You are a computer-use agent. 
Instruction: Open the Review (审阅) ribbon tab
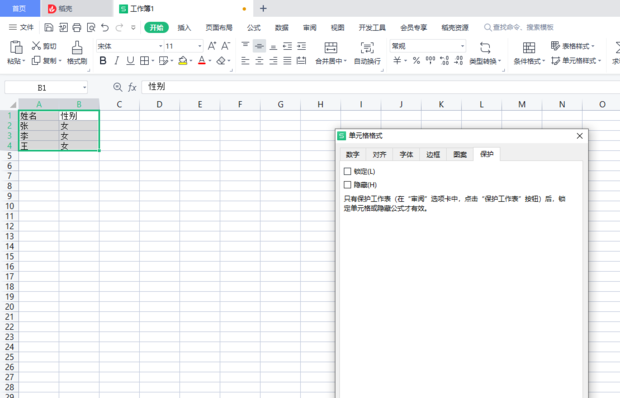click(x=310, y=27)
